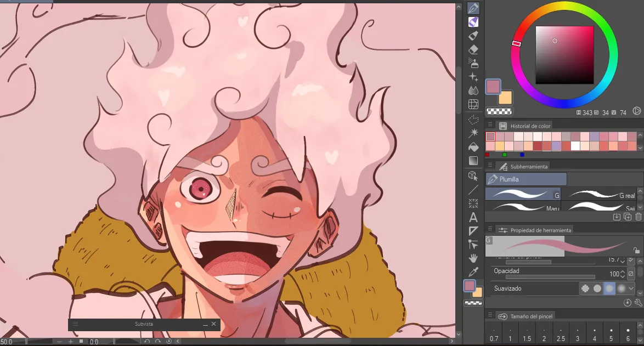
Task: Click the zoom in plus icon in status bar
Action: click(x=71, y=341)
